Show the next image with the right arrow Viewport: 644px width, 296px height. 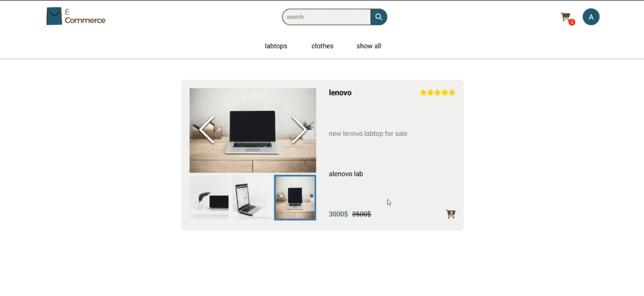(x=299, y=130)
